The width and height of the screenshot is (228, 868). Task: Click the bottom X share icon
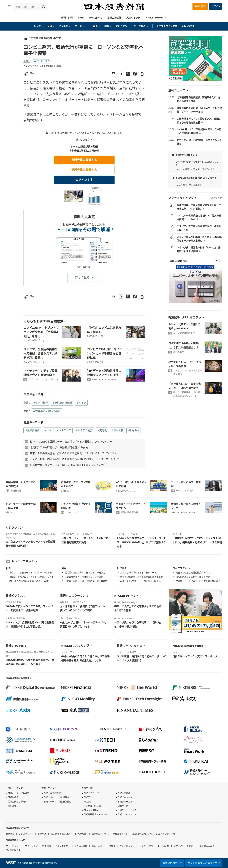[128, 296]
